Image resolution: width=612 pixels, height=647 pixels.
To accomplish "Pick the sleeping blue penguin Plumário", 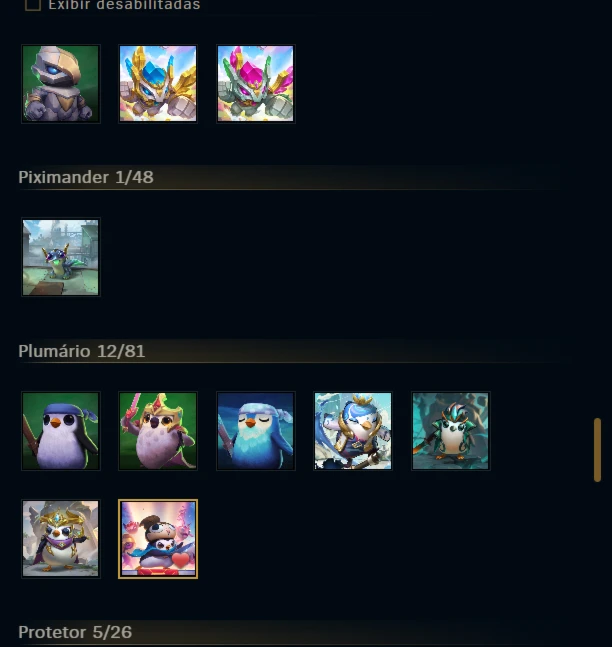I will [255, 431].
